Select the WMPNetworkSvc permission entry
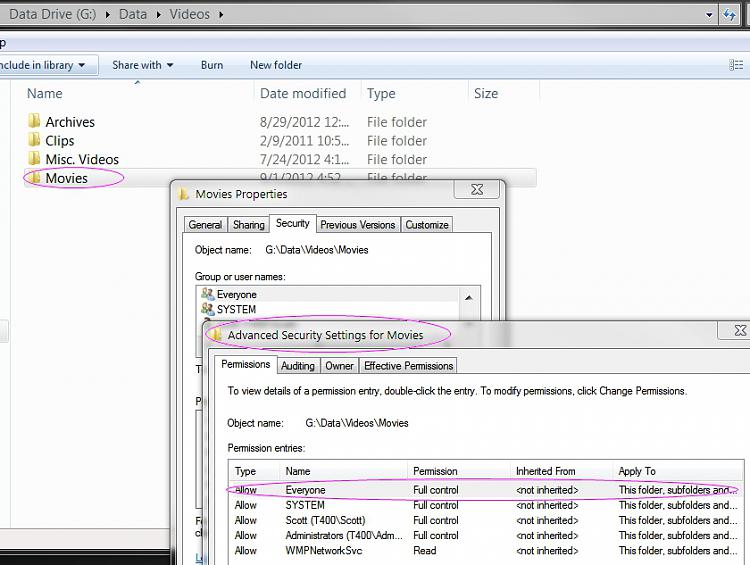 point(485,551)
